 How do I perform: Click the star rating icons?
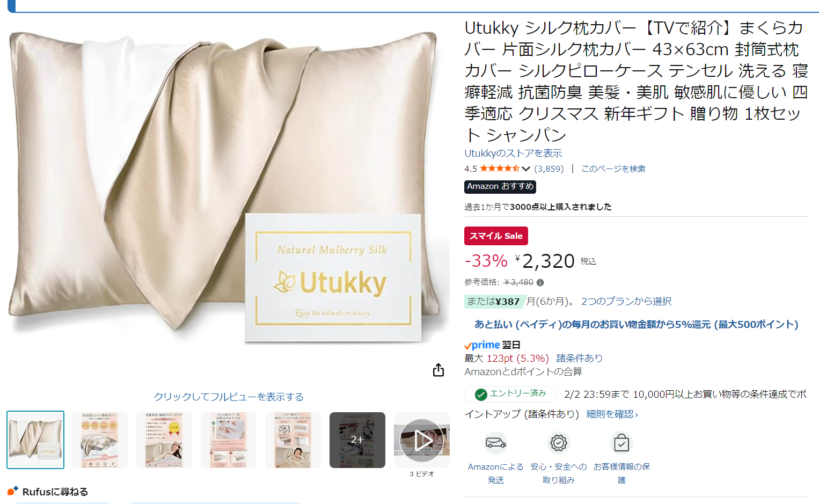499,169
